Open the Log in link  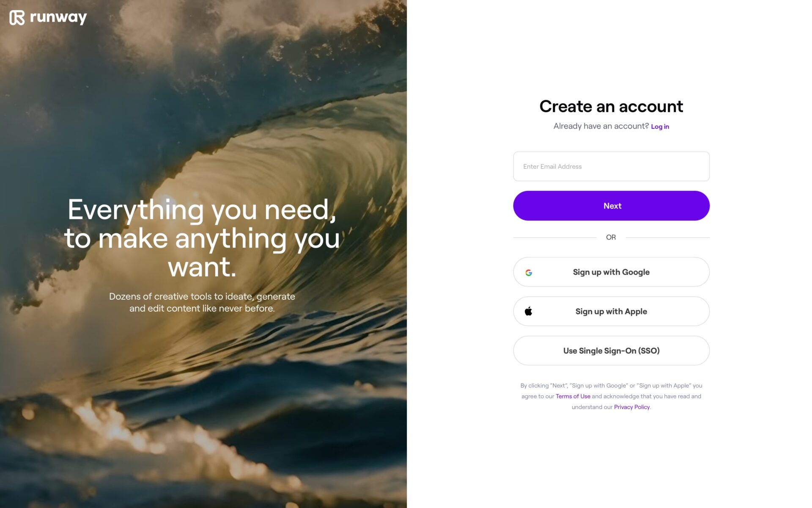coord(660,127)
